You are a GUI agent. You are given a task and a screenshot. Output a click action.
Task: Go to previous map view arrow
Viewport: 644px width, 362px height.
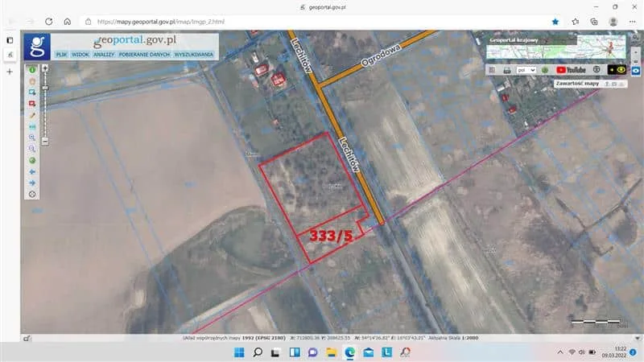(32, 171)
